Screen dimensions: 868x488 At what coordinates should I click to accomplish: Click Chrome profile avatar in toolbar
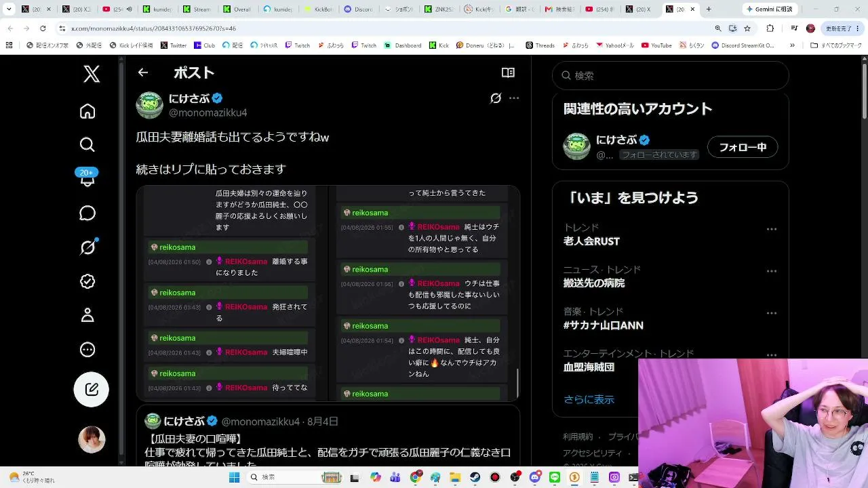click(x=810, y=28)
